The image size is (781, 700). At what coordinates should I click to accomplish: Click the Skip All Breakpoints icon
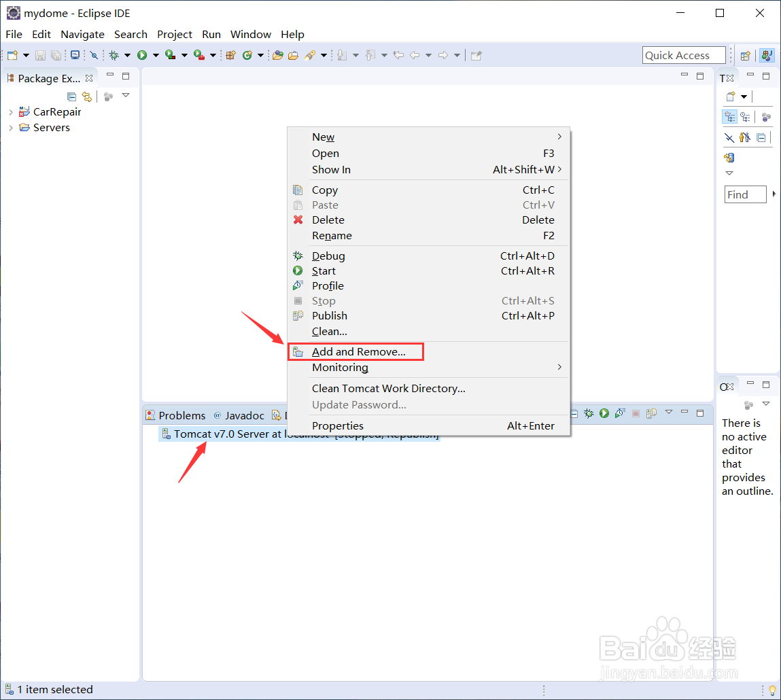tap(94, 55)
